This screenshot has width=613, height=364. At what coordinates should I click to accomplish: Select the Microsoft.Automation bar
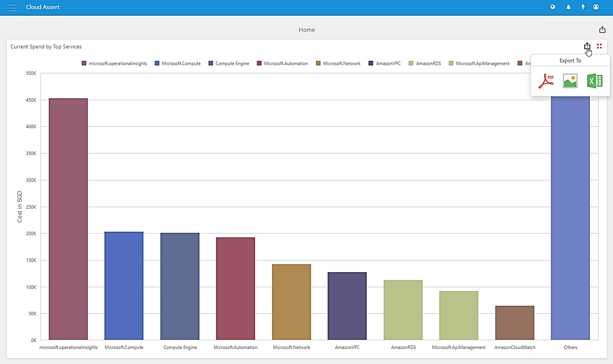[x=236, y=288]
